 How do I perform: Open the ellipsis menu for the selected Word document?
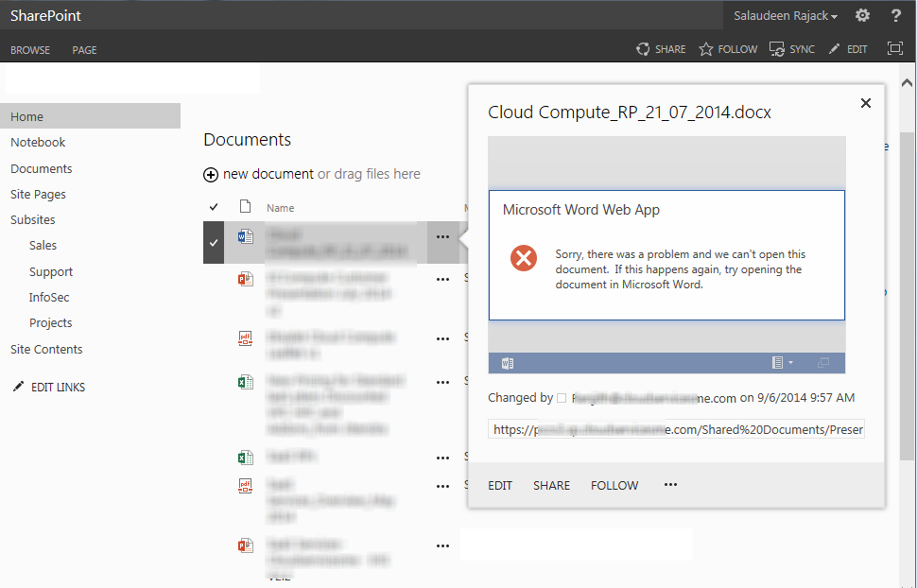click(x=442, y=237)
